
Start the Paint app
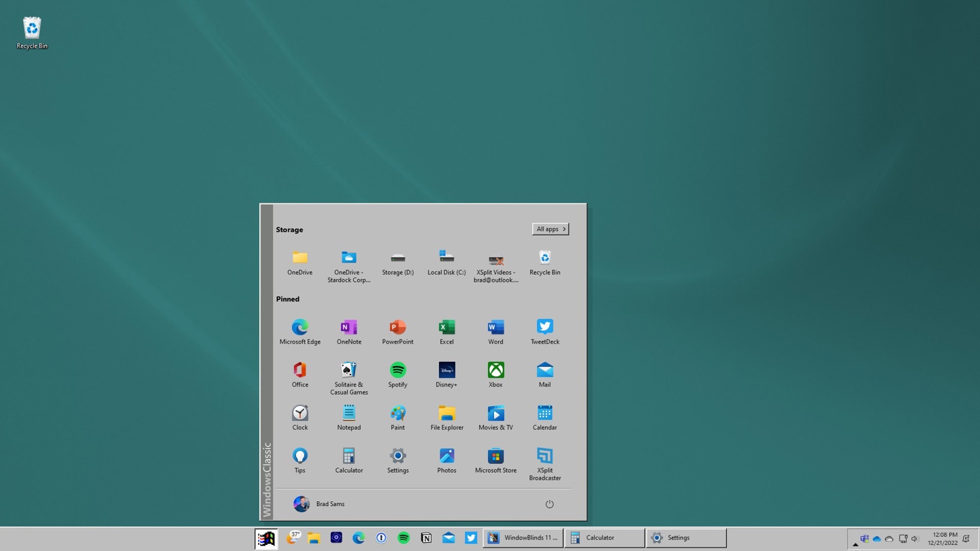click(397, 414)
